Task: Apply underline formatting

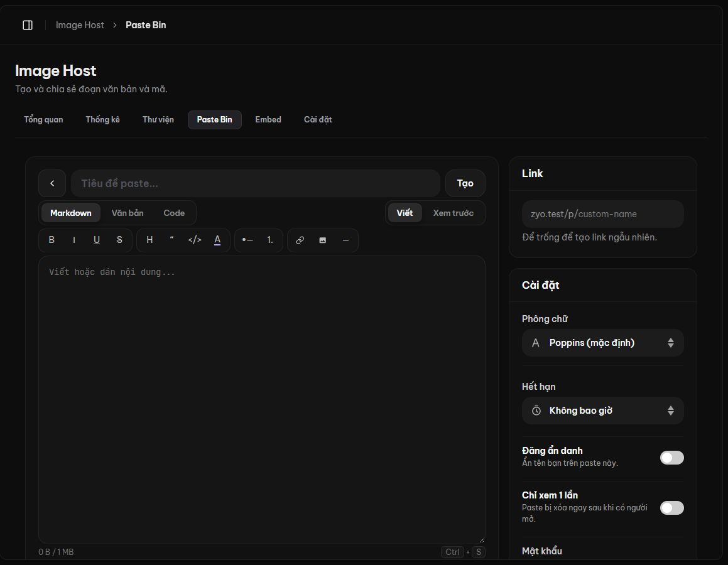Action: pyautogui.click(x=97, y=240)
